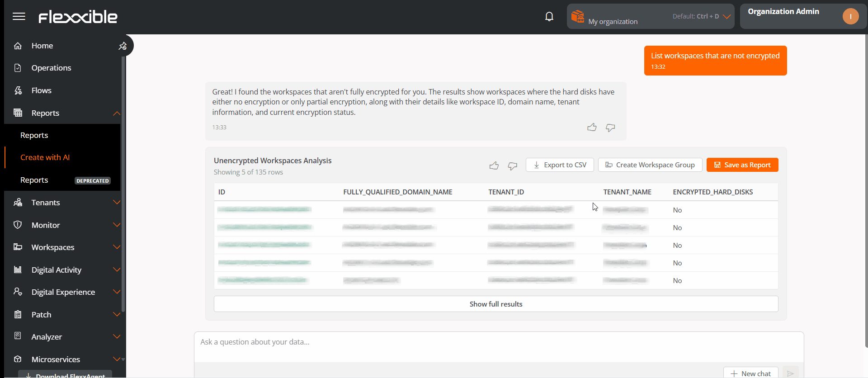Export results to CSV
The height and width of the screenshot is (378, 868).
[x=560, y=165]
